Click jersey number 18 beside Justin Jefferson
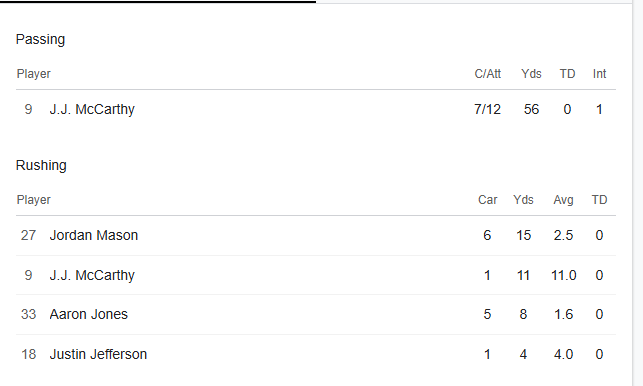This screenshot has width=643, height=386. pos(28,354)
